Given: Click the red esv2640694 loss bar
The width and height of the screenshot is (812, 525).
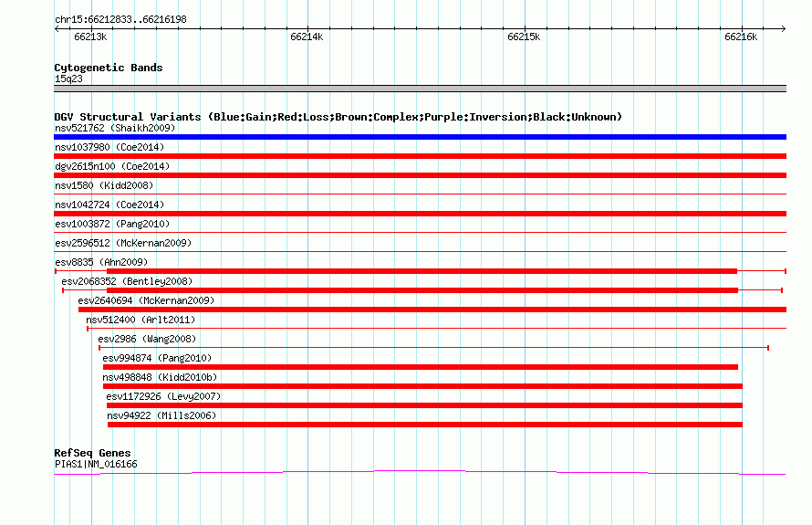Looking at the screenshot, I should click(432, 310).
